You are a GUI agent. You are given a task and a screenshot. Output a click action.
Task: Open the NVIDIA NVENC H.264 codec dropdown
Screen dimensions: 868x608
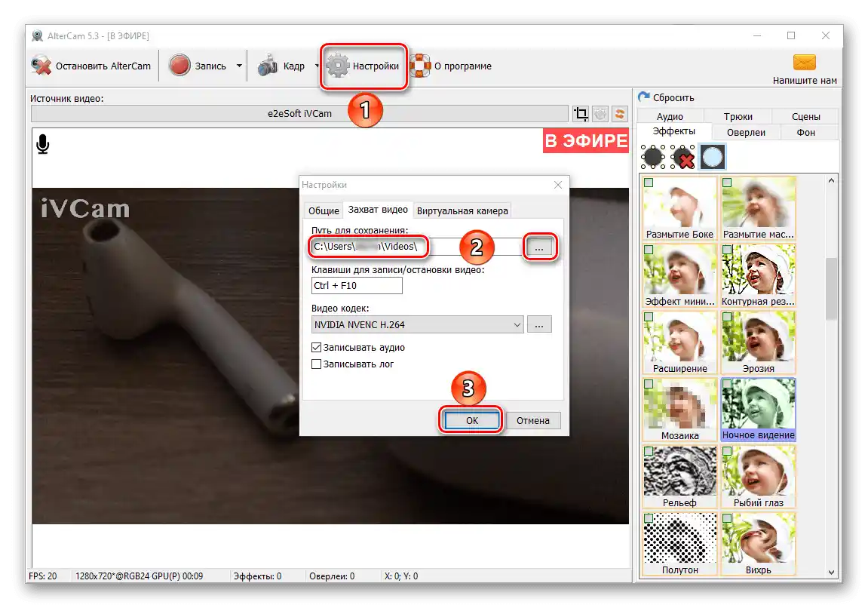click(x=417, y=324)
